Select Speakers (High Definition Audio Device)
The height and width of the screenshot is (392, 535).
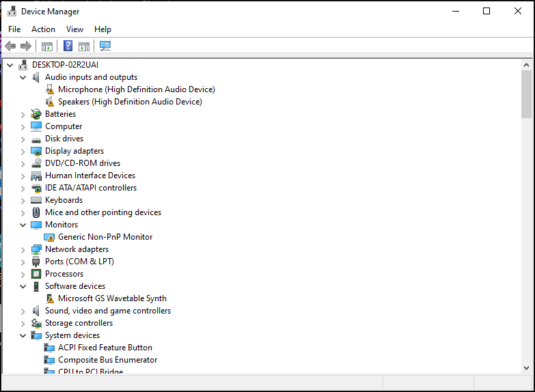[x=130, y=102]
